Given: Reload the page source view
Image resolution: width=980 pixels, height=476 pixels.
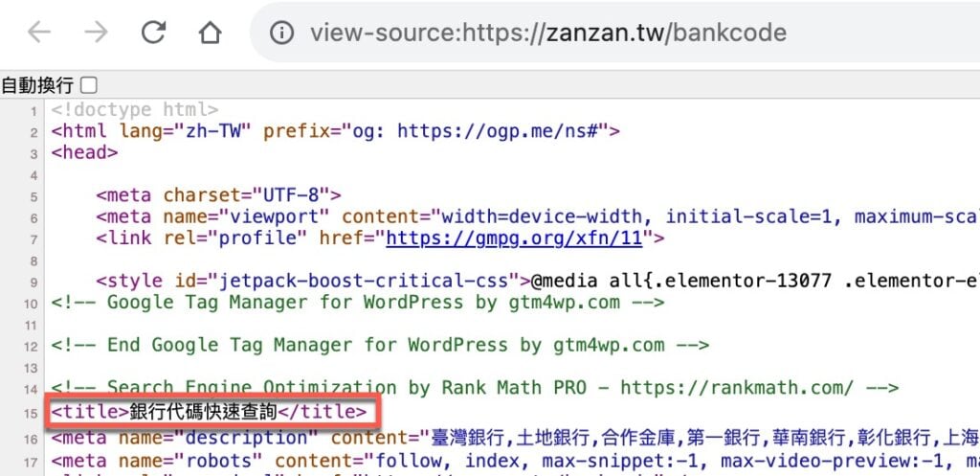Looking at the screenshot, I should point(153,32).
